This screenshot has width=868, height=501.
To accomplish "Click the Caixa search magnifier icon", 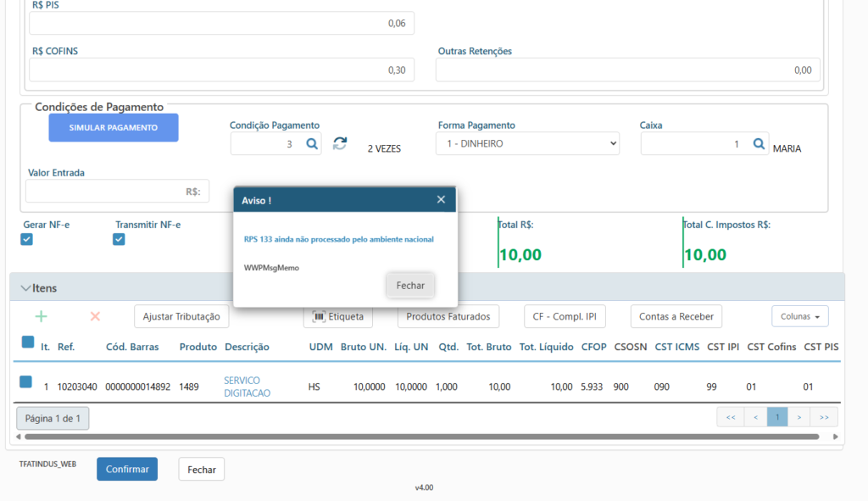I will tap(759, 144).
